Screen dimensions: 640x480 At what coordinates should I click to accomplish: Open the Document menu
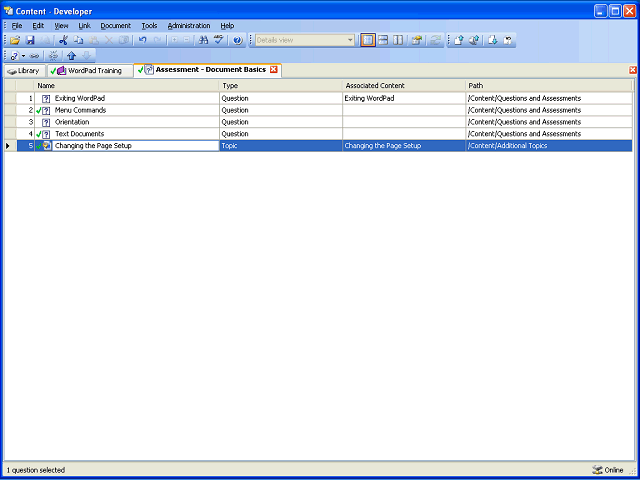pyautogui.click(x=116, y=26)
